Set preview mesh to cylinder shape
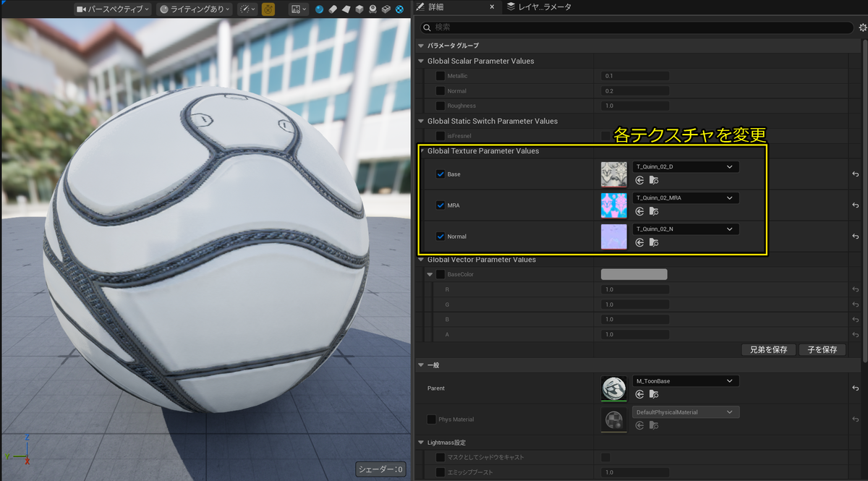 (333, 9)
